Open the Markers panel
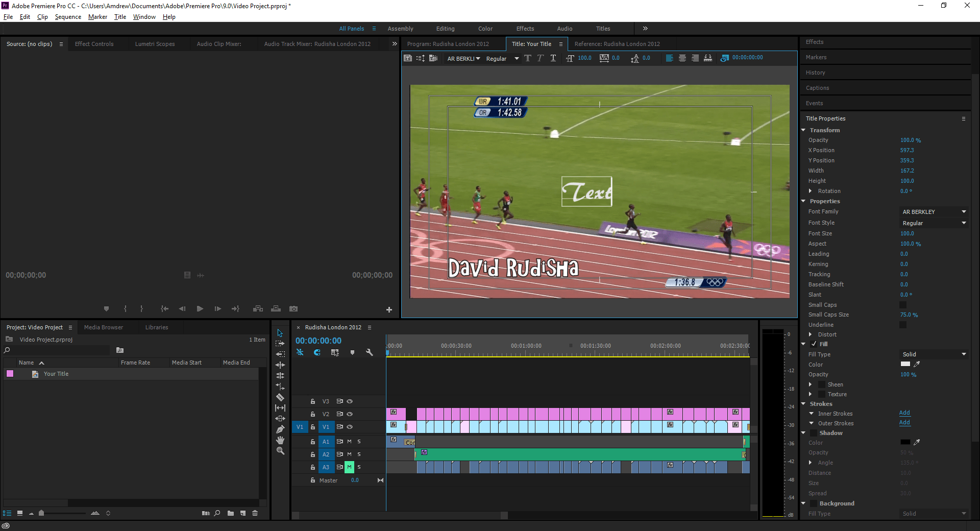 click(816, 57)
